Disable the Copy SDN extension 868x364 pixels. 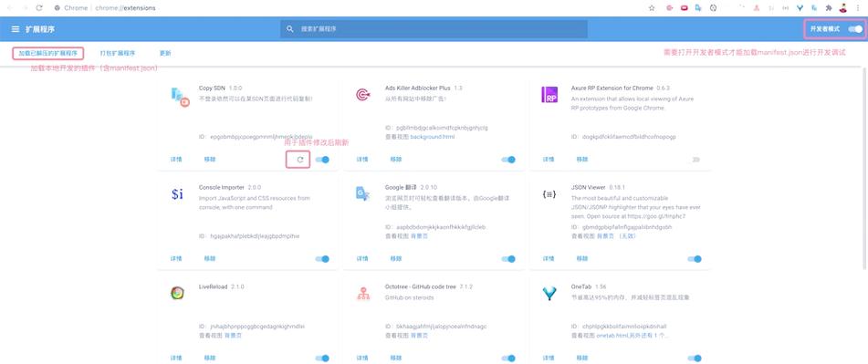322,160
